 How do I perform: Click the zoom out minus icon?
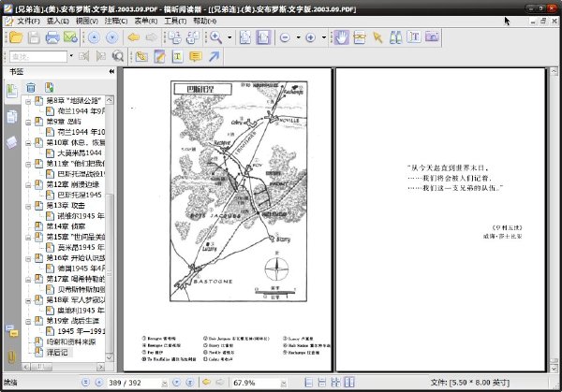click(285, 37)
